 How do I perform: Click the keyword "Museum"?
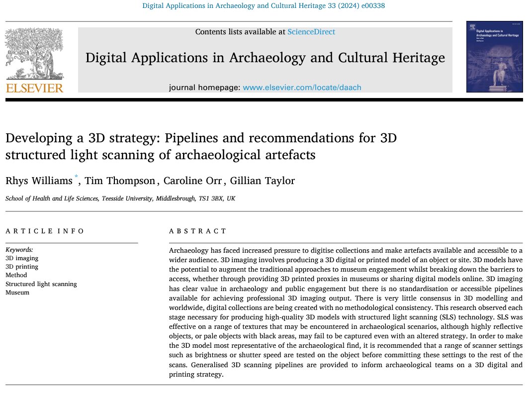(17, 293)
